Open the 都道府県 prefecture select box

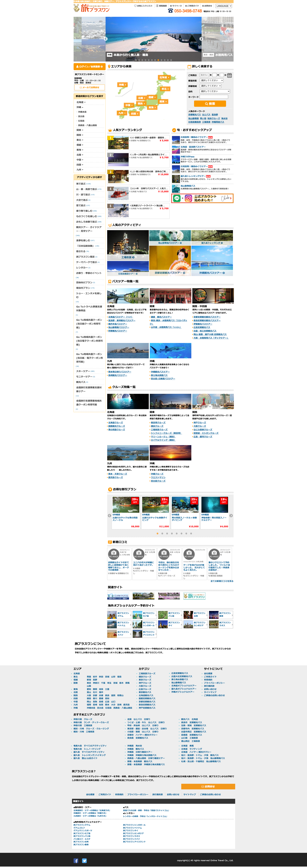[x=211, y=81]
